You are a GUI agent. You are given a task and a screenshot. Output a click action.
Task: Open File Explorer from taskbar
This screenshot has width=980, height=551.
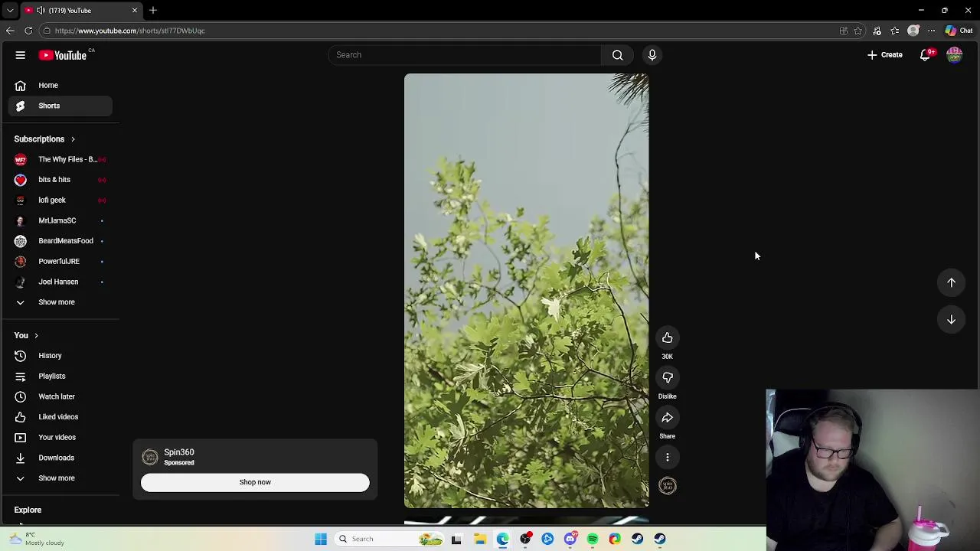tap(480, 539)
